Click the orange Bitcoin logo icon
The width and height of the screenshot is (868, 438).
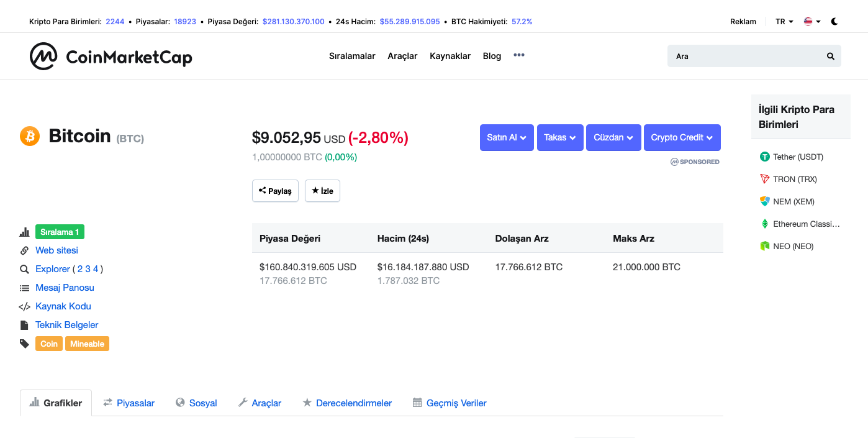pos(30,136)
